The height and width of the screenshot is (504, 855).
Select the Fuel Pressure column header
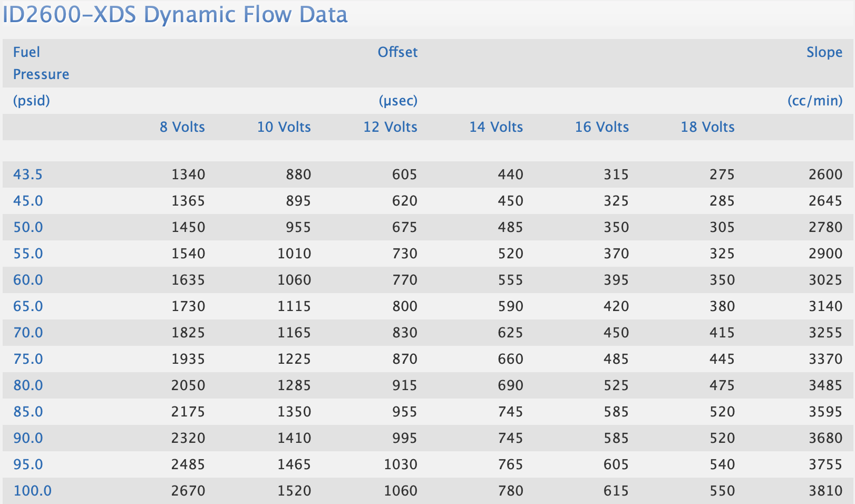[x=41, y=63]
